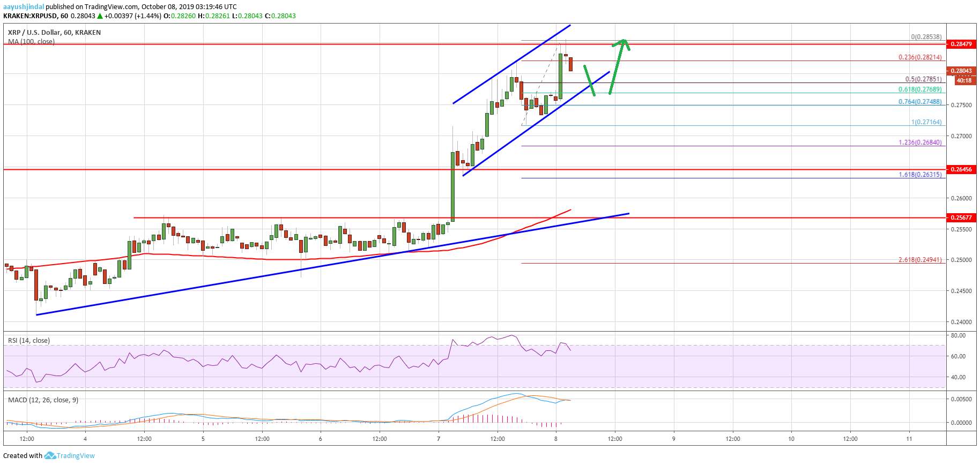Click the 0.28043 current price tag
Image resolution: width=980 pixels, height=465 pixels.
961,71
